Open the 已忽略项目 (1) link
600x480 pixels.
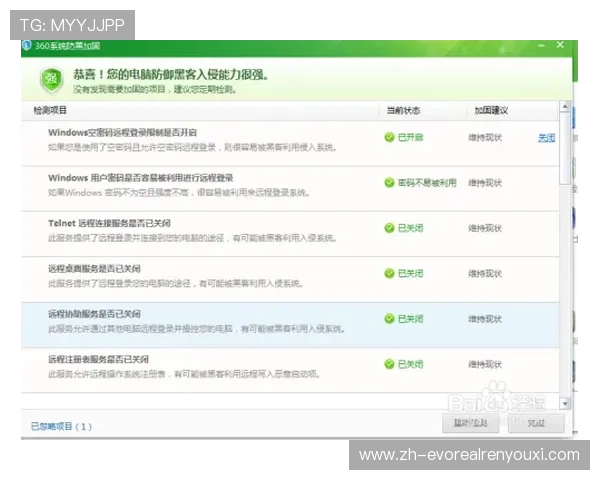point(61,426)
